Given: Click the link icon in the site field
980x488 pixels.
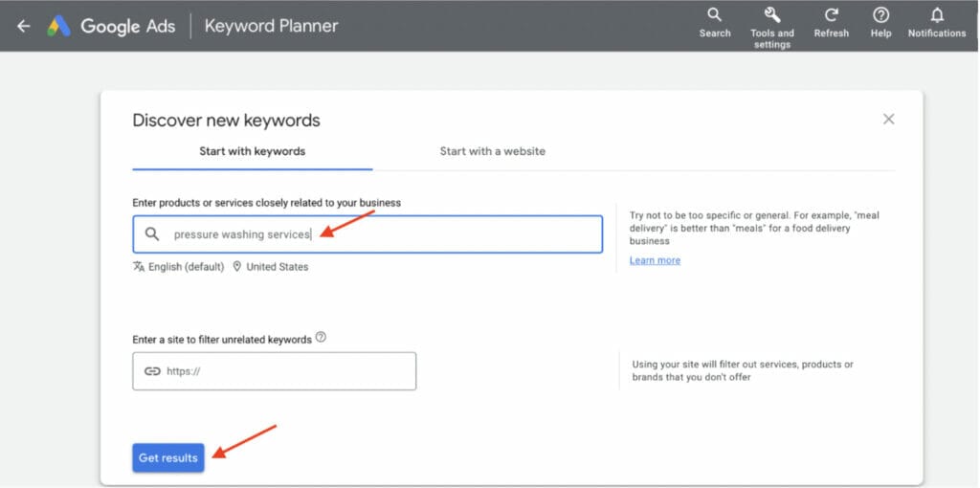Looking at the screenshot, I should [152, 371].
